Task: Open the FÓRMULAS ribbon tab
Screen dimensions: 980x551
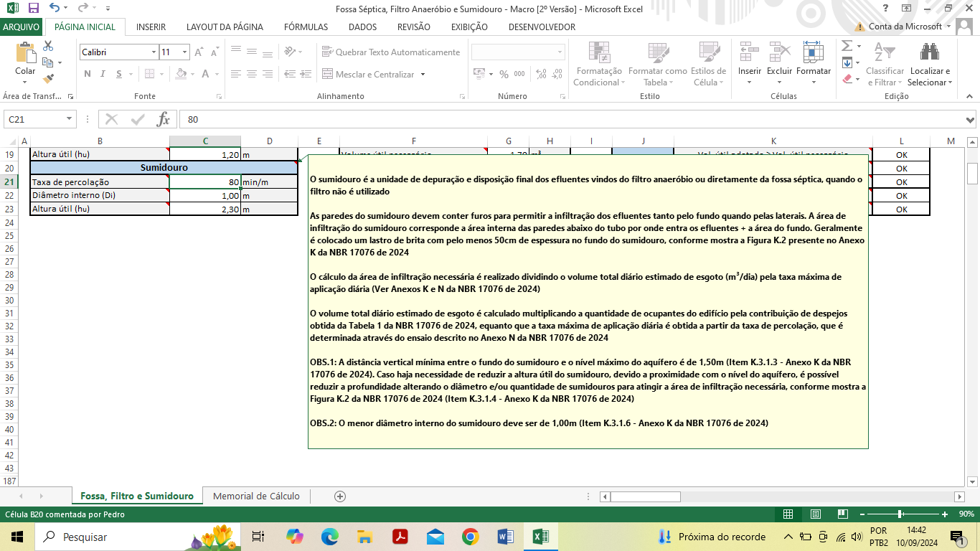Action: coord(306,27)
